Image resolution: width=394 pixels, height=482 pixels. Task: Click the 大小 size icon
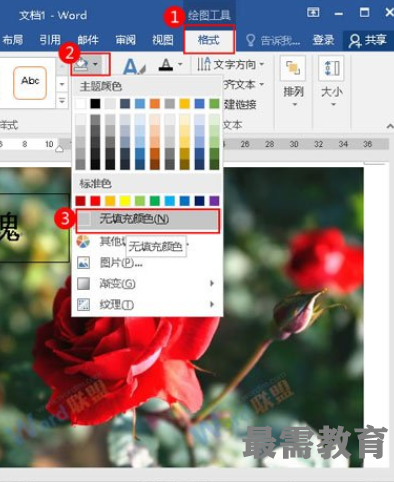(x=331, y=68)
